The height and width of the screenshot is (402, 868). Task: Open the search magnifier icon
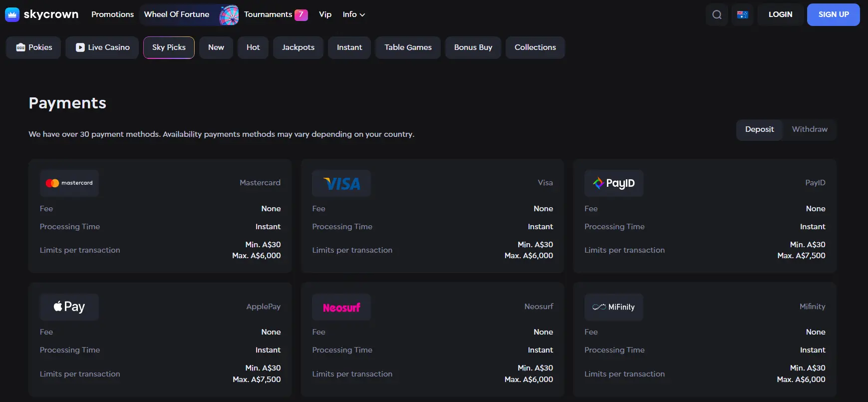(x=717, y=14)
